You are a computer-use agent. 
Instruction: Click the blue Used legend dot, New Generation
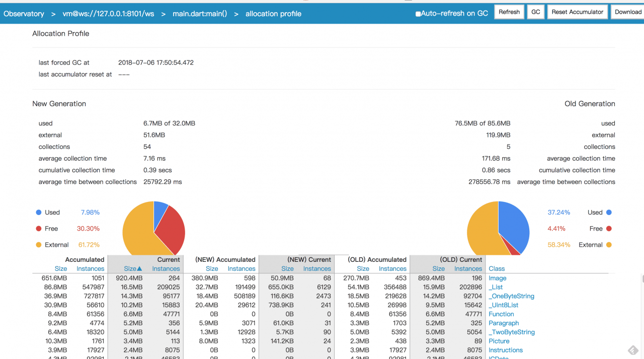point(39,212)
